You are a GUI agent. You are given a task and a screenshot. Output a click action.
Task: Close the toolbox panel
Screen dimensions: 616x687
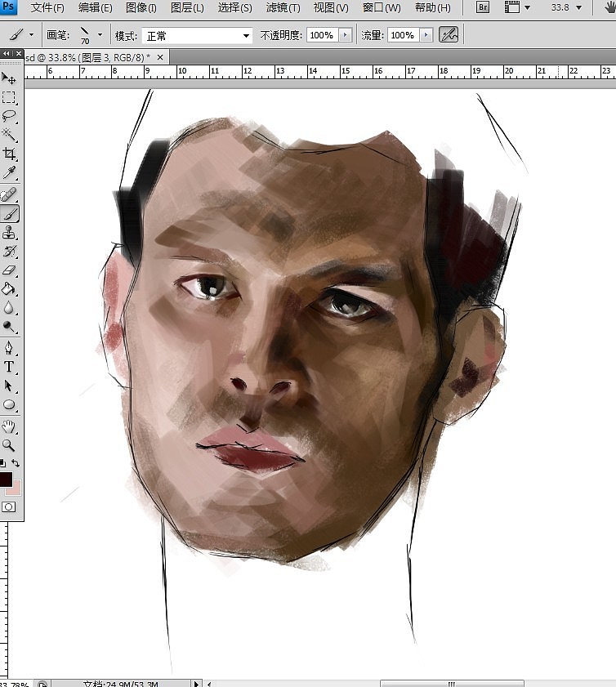click(x=19, y=53)
